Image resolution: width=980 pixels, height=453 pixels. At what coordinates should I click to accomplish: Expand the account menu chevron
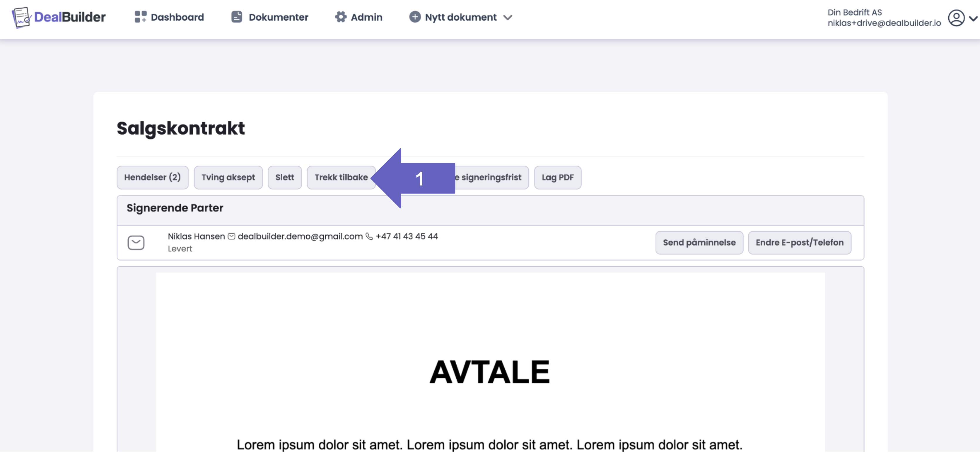[973, 18]
